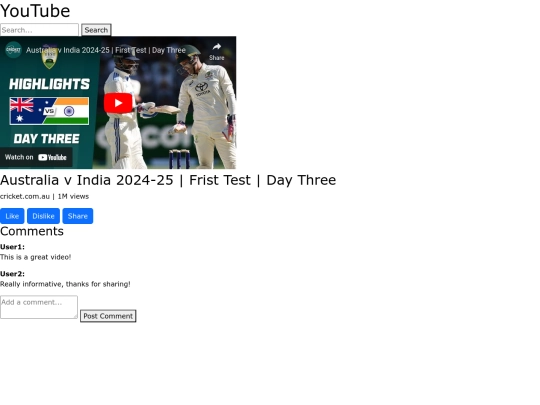
Task: Submit with the Post Comment button
Action: (108, 316)
